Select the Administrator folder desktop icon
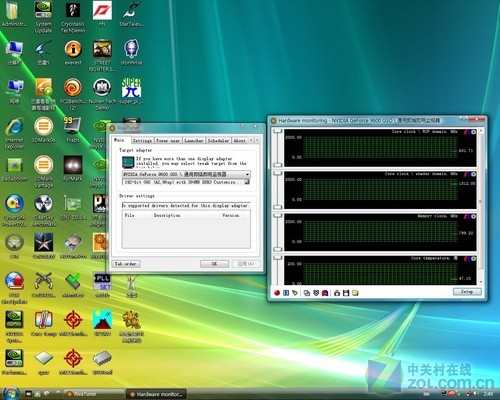 (14, 14)
